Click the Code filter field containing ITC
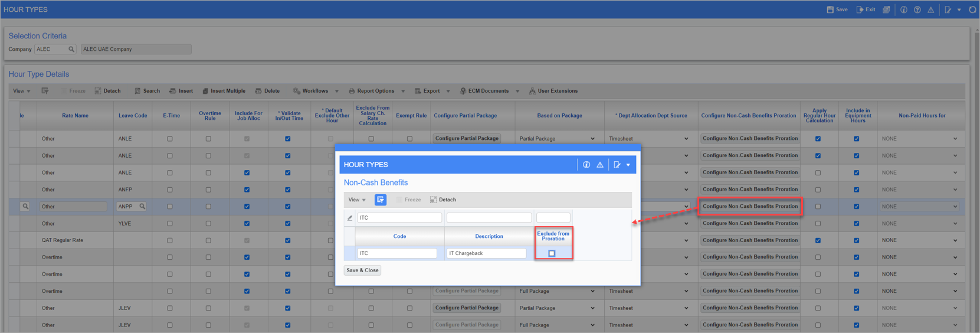This screenshot has height=333, width=980. pyautogui.click(x=399, y=218)
